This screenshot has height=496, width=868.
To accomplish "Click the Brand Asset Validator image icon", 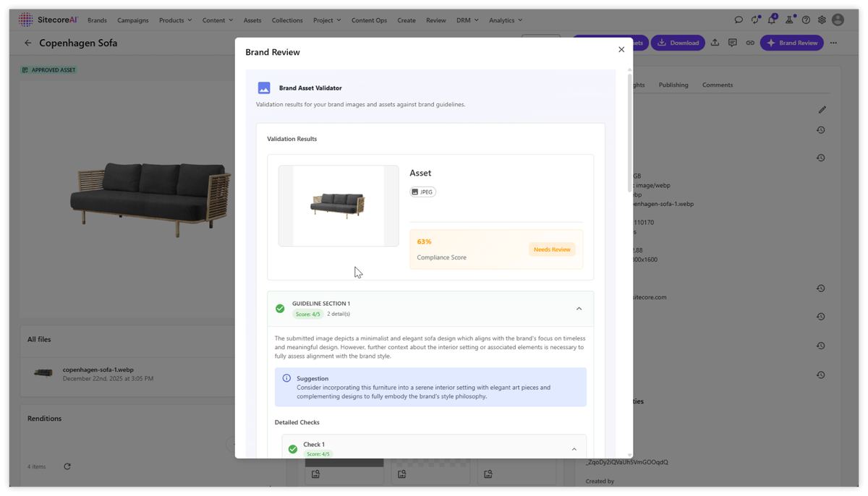I will pos(264,87).
